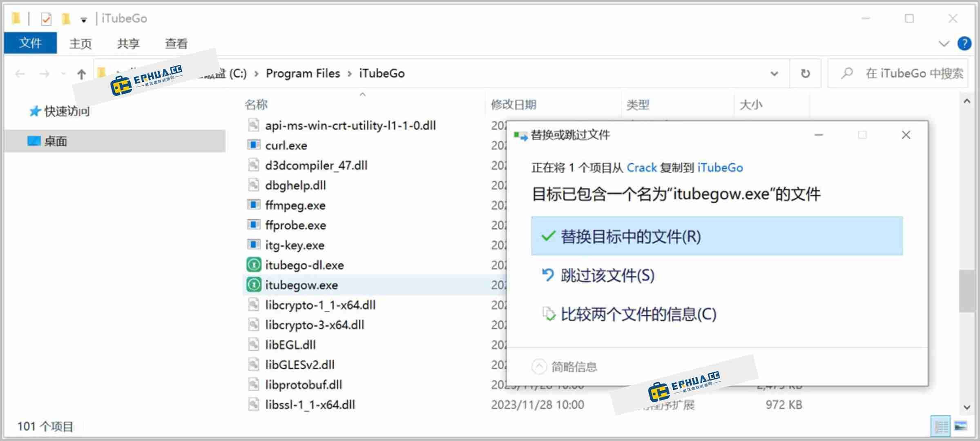Image resolution: width=980 pixels, height=441 pixels.
Task: Click the scrollbar up arrow
Action: 967,101
